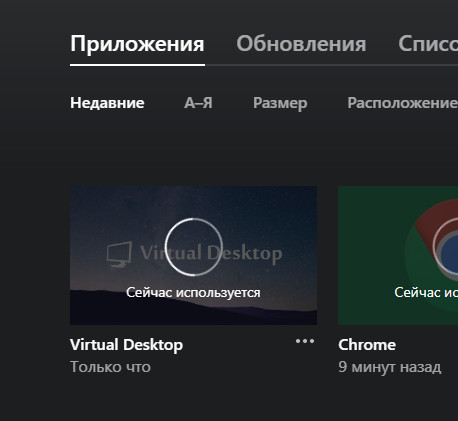This screenshot has width=458, height=421.
Task: Open the Обновления tab
Action: [301, 44]
